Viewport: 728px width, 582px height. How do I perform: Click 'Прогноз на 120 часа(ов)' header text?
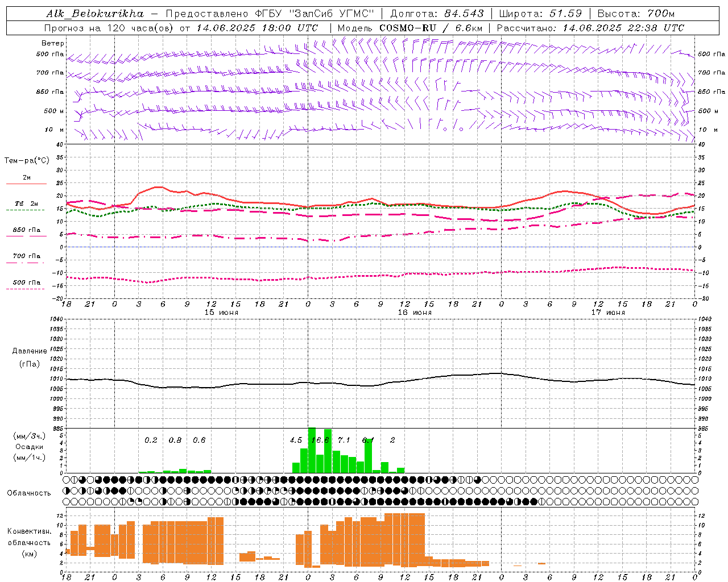click(109, 28)
